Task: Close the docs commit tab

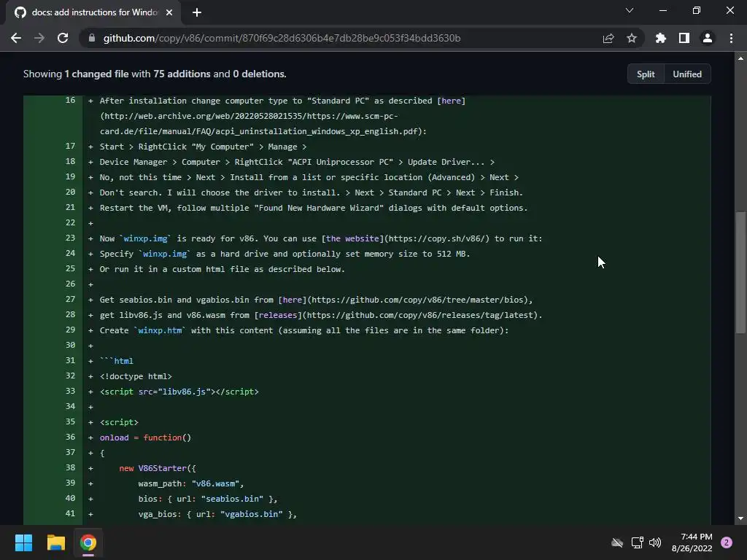Action: pos(169,12)
